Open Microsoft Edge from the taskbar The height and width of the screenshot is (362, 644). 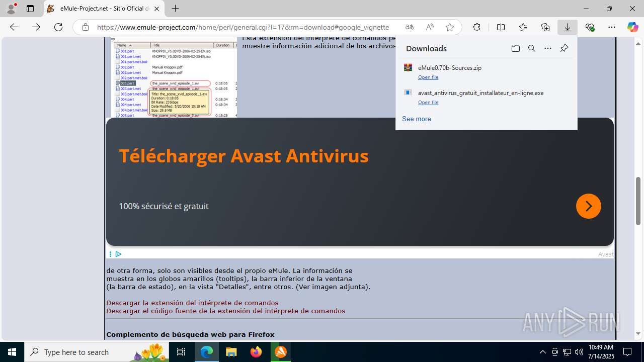tap(207, 352)
